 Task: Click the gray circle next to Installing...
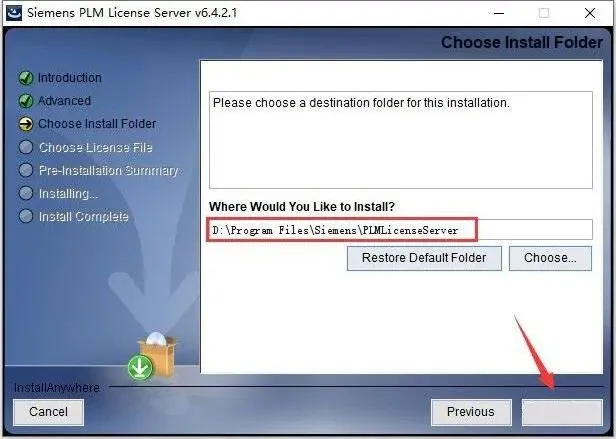(x=26, y=193)
